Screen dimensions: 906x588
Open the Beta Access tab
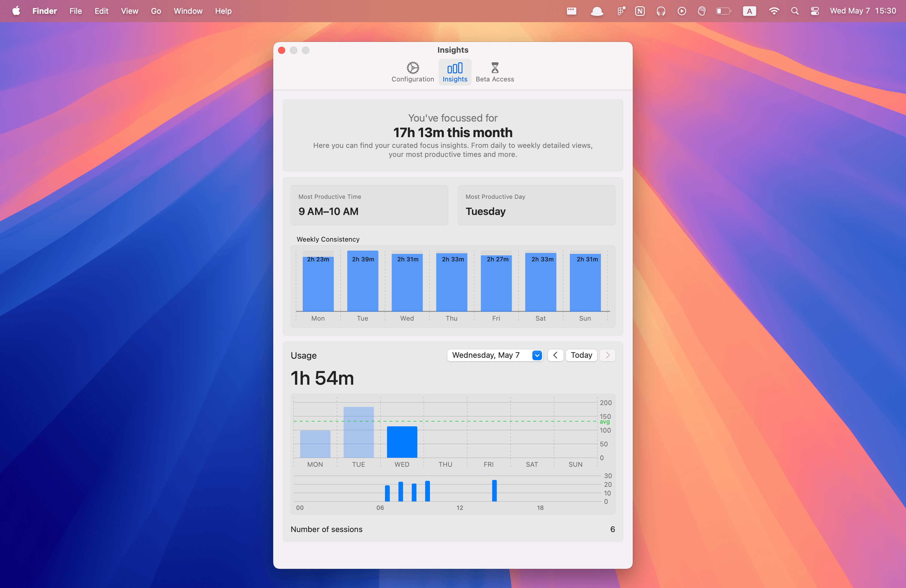coord(494,72)
